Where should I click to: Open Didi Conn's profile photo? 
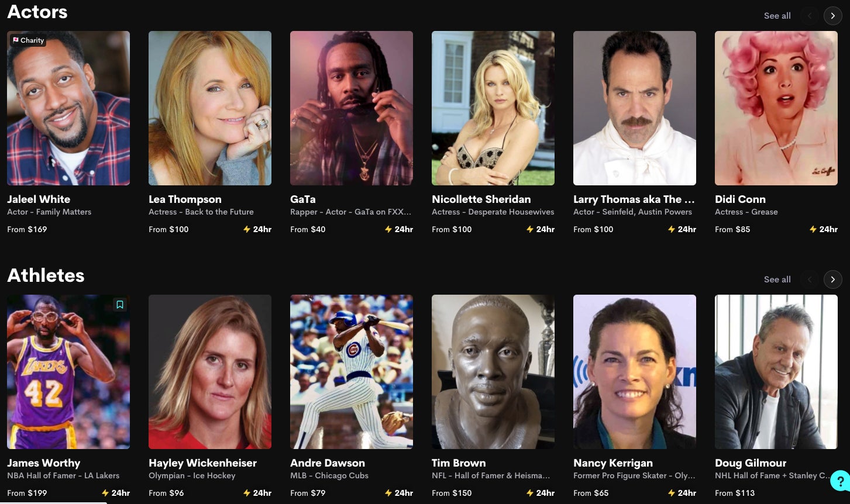[776, 108]
